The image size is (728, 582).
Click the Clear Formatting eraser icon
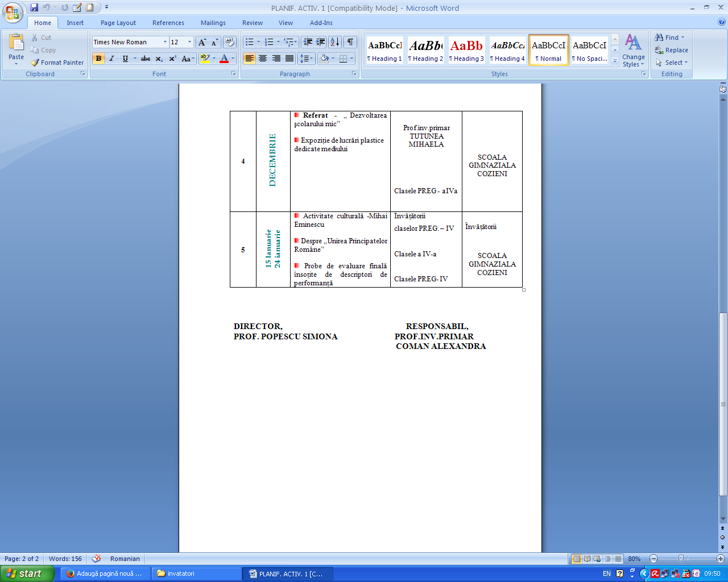click(230, 42)
